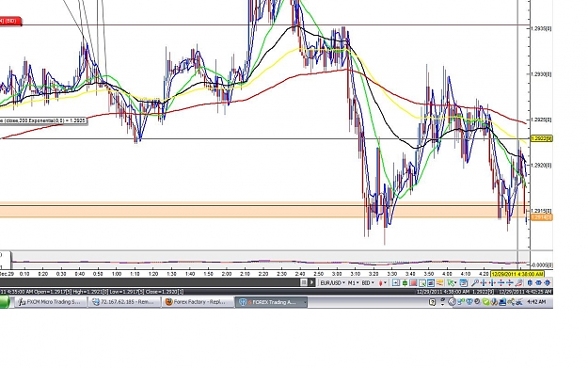The height and width of the screenshot is (368, 588).
Task: Click the chart with magnifier toolbar icon
Action: coord(421,283)
